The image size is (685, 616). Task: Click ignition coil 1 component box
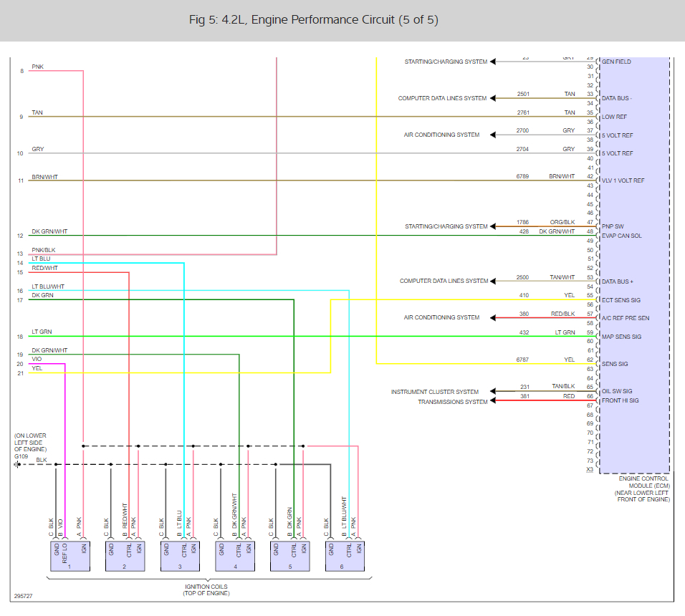pos(70,556)
